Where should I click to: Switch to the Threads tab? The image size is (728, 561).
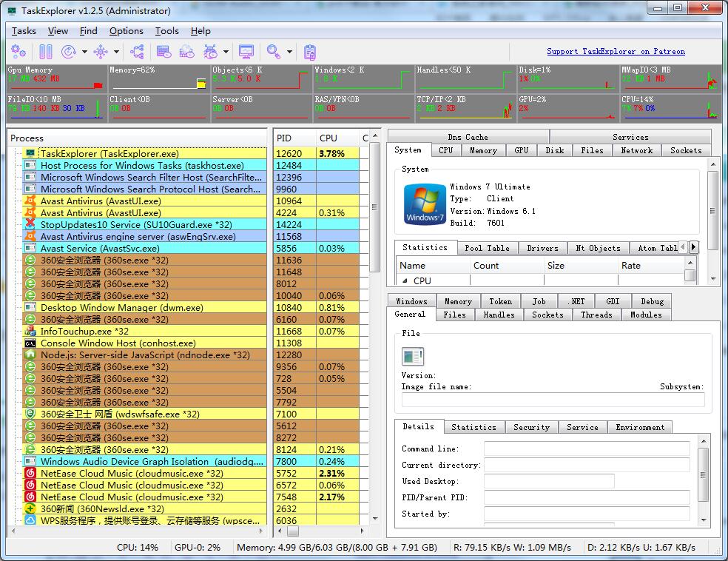coord(596,315)
